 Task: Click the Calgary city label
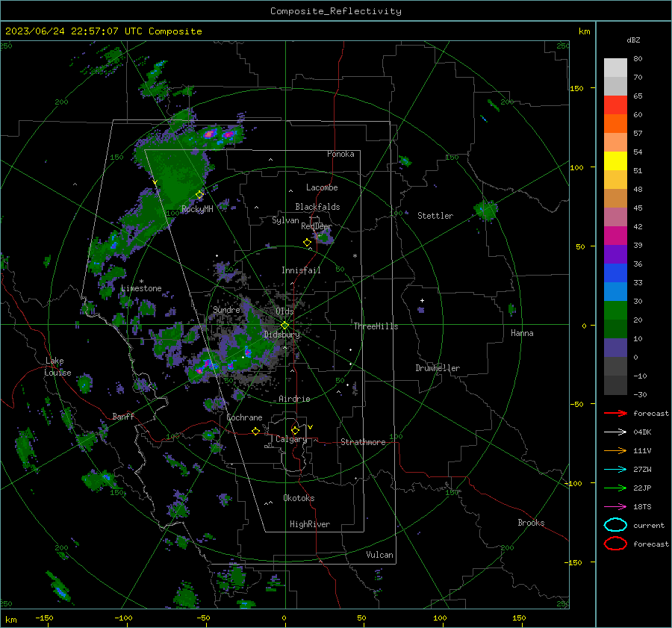pyautogui.click(x=291, y=439)
